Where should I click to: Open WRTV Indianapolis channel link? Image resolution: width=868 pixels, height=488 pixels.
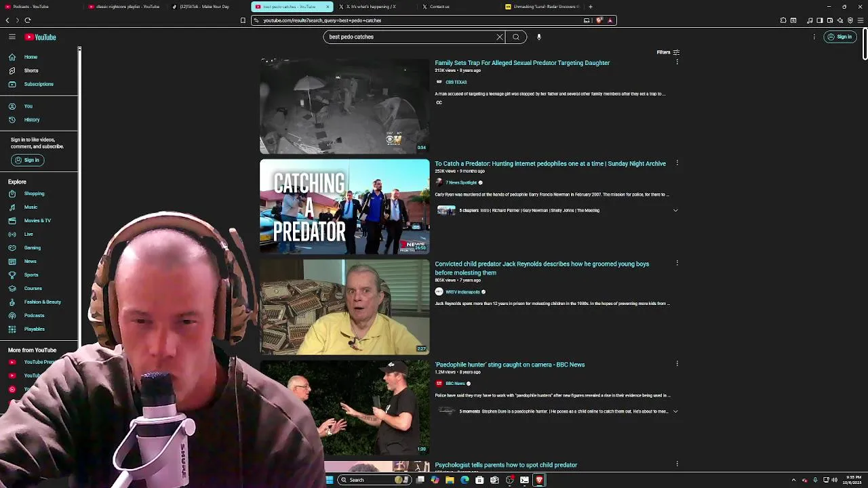462,292
